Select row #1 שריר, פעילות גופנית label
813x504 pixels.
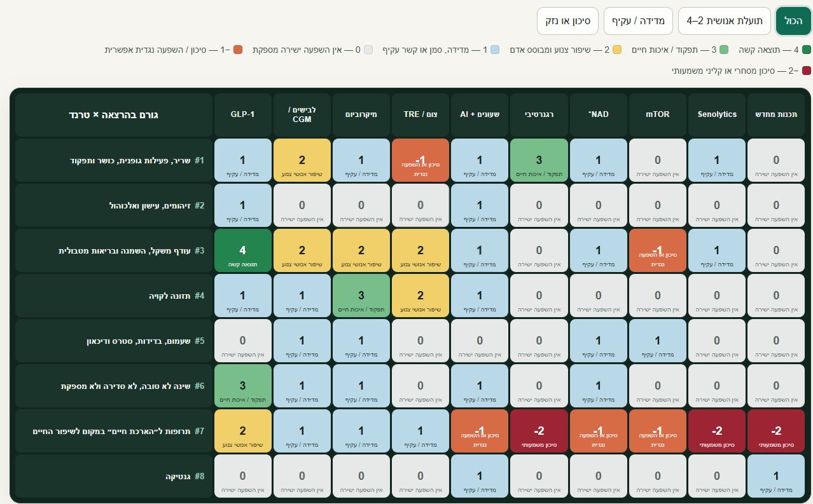114,160
